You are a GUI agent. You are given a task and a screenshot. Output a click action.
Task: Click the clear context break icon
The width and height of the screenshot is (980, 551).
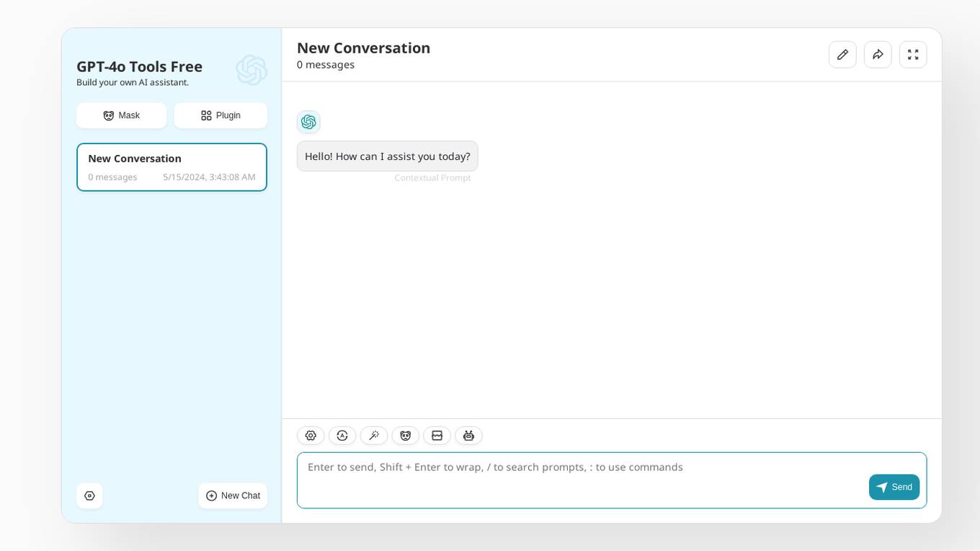click(437, 436)
